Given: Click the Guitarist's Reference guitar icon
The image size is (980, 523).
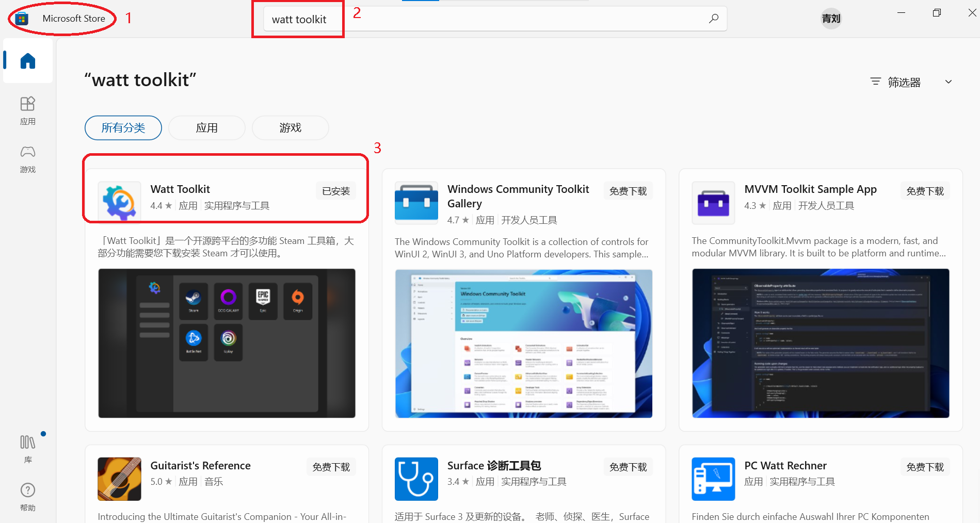Looking at the screenshot, I should 119,479.
